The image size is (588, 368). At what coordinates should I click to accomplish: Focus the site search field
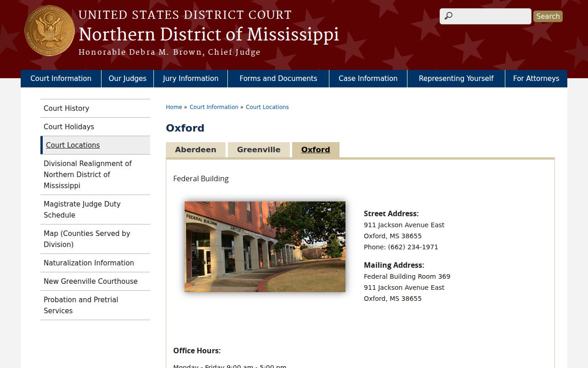coord(486,16)
